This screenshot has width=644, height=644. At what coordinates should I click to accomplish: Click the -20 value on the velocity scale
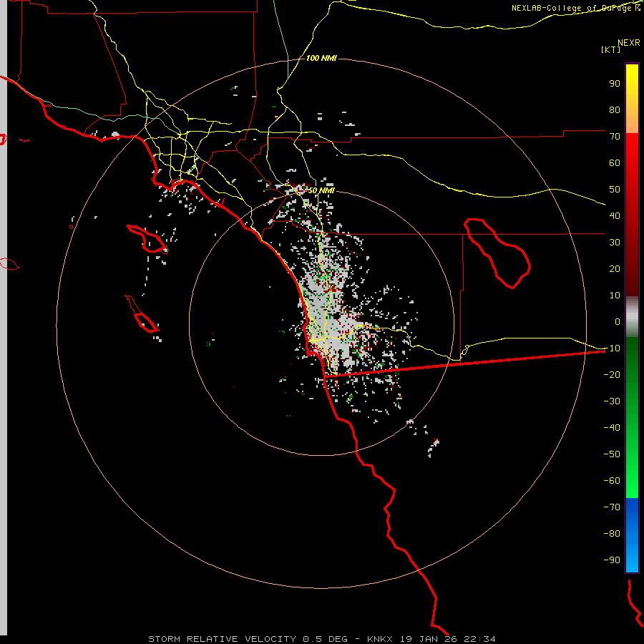click(612, 374)
